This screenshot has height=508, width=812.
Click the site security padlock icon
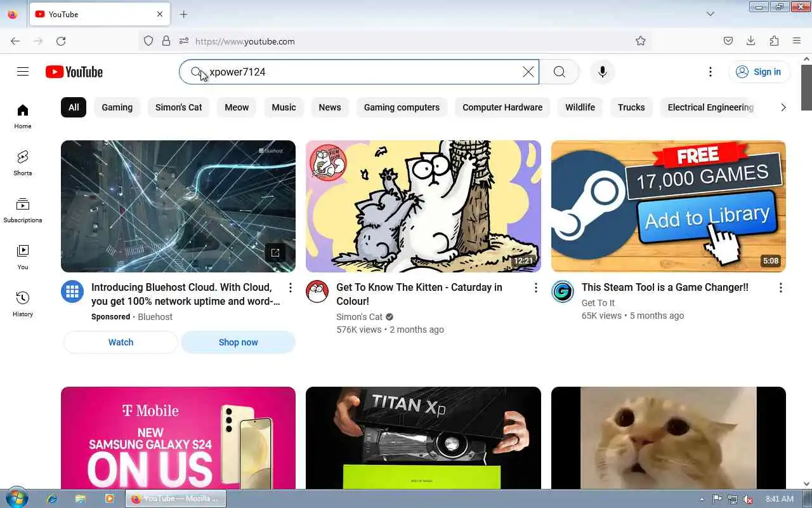tap(166, 41)
